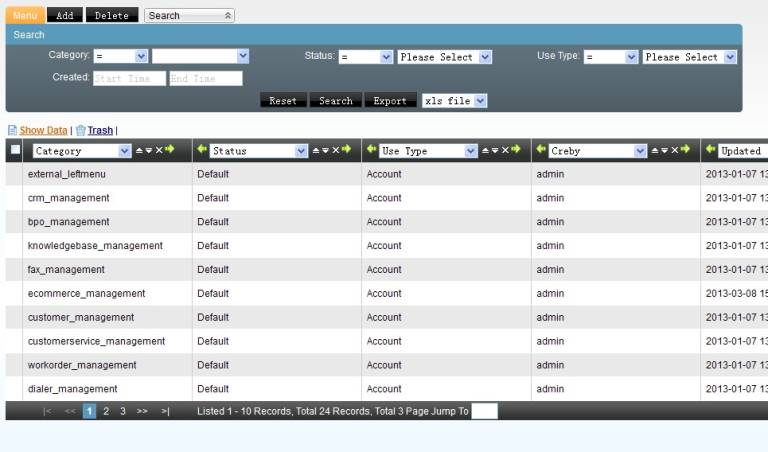Move Category column right with green arrow
768x452 pixels.
[170, 150]
